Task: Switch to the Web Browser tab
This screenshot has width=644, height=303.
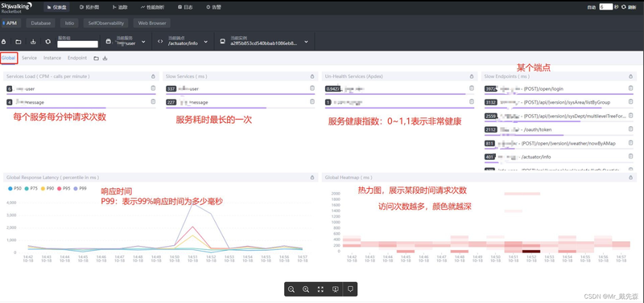Action: 152,23
